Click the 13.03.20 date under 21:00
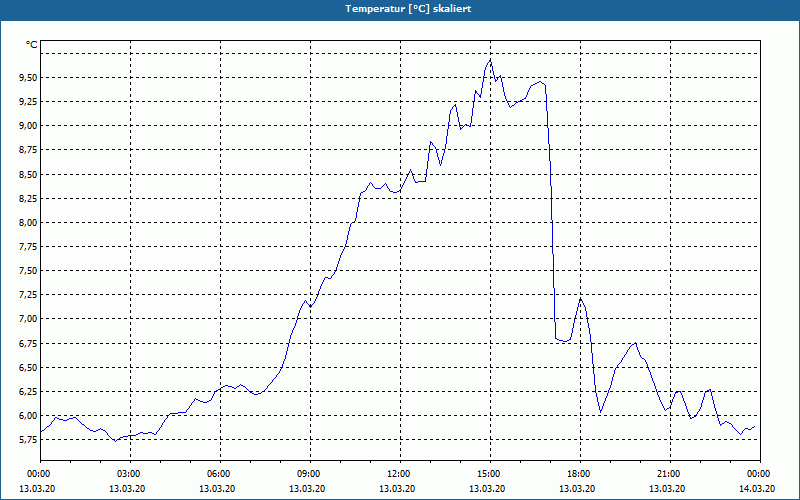The height and width of the screenshot is (500, 800). coord(668,489)
